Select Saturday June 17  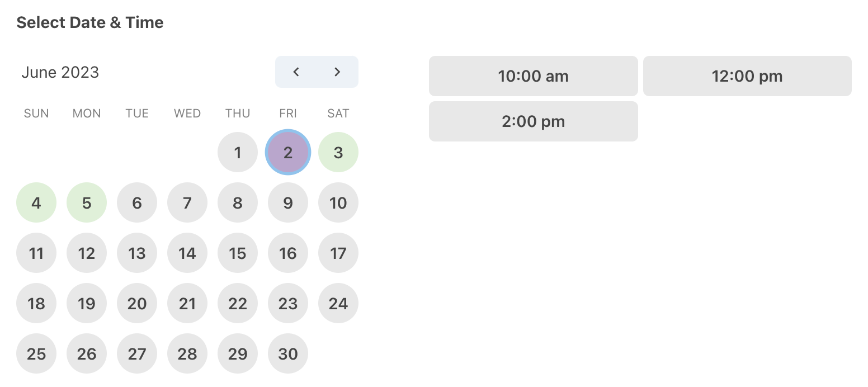click(x=338, y=253)
